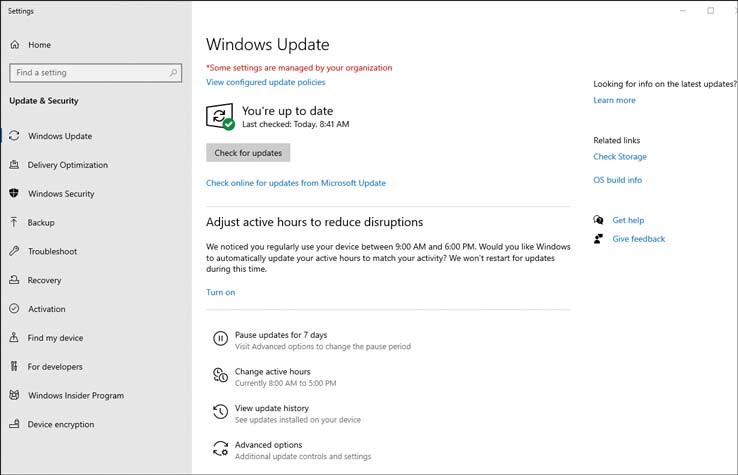Click the Troubleshoot wrench icon

tap(14, 251)
